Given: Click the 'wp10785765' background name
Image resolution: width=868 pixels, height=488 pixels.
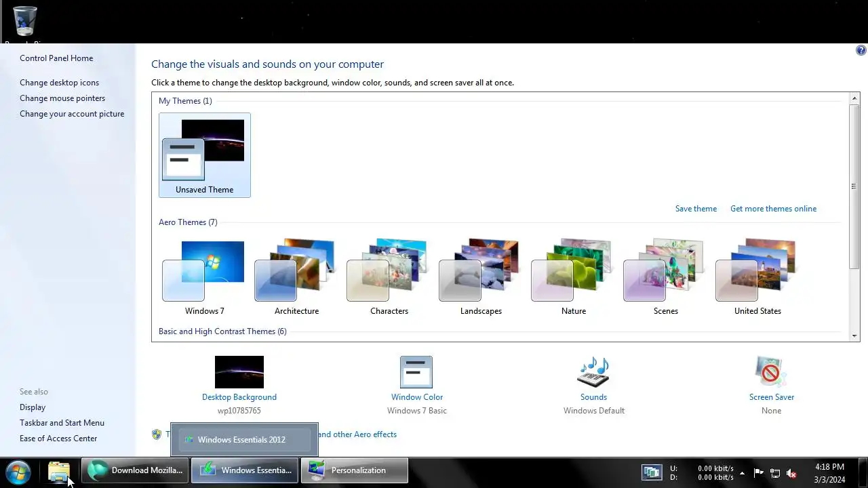Looking at the screenshot, I should coord(239,411).
